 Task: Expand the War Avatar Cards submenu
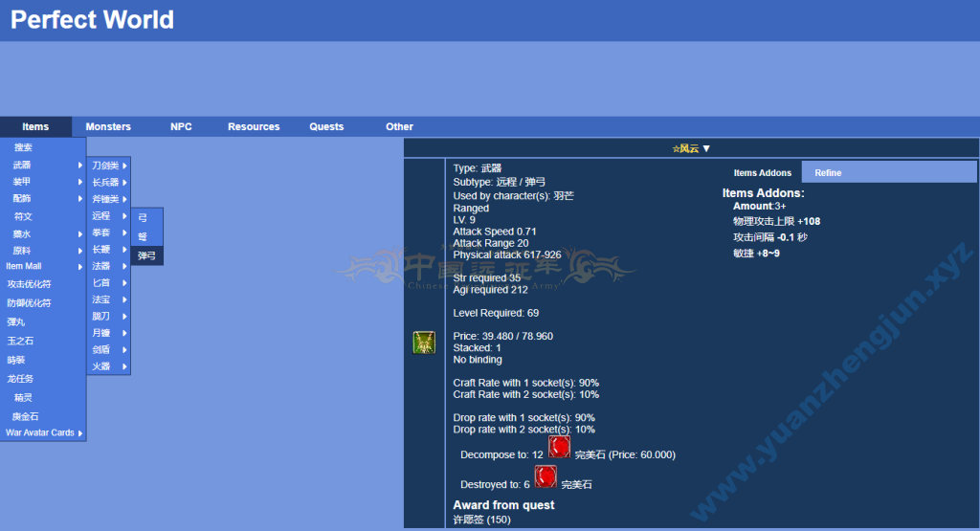tap(43, 432)
